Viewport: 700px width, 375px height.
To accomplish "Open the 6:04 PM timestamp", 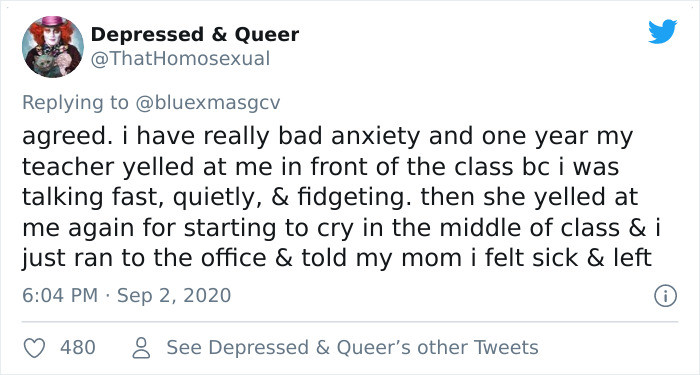I will [60, 296].
